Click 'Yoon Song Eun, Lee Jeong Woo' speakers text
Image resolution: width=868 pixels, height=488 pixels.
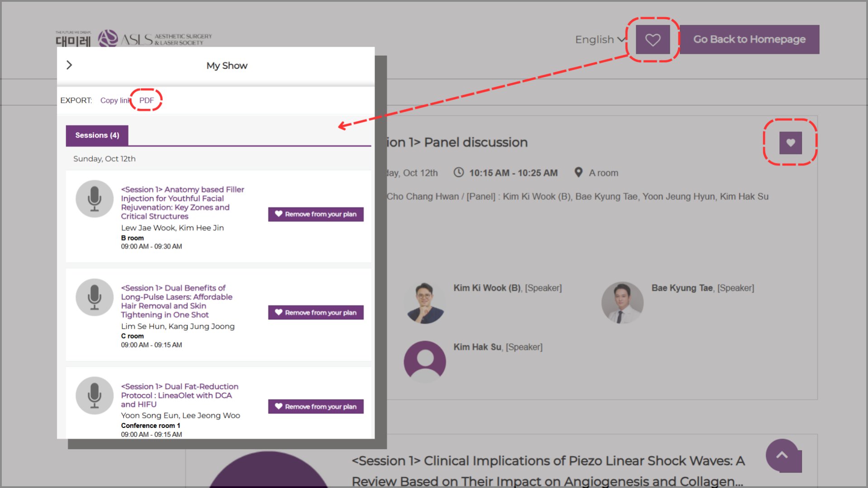click(x=180, y=416)
